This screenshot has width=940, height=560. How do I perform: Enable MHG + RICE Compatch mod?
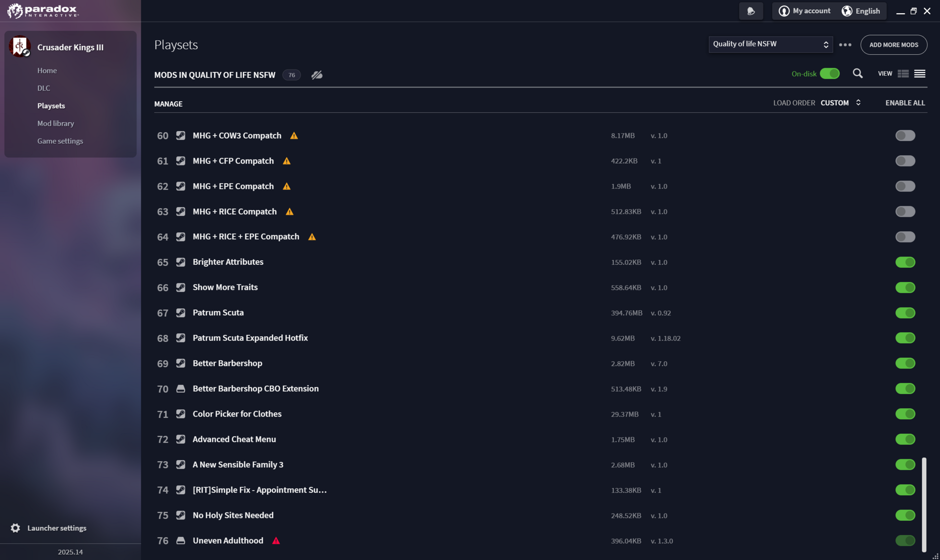click(905, 211)
